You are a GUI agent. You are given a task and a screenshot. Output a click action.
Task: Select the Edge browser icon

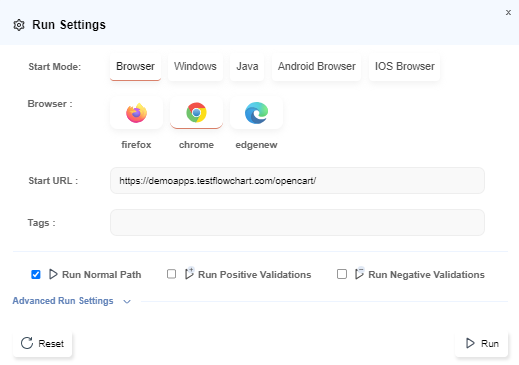point(256,113)
